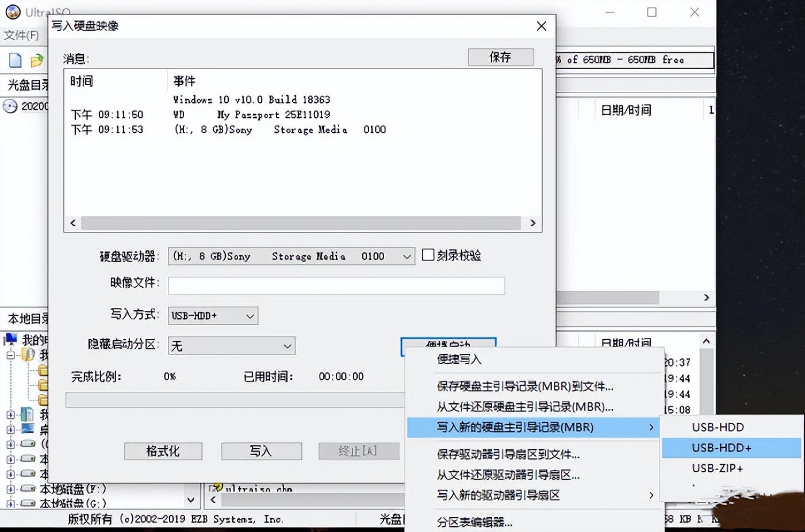Click the 保存 button
This screenshot has height=532, width=805.
click(501, 57)
